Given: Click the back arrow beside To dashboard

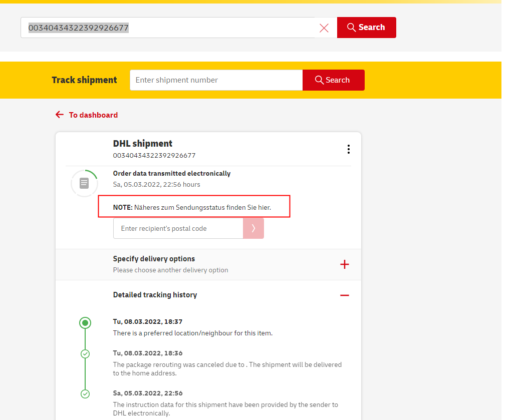Looking at the screenshot, I should click(x=60, y=115).
